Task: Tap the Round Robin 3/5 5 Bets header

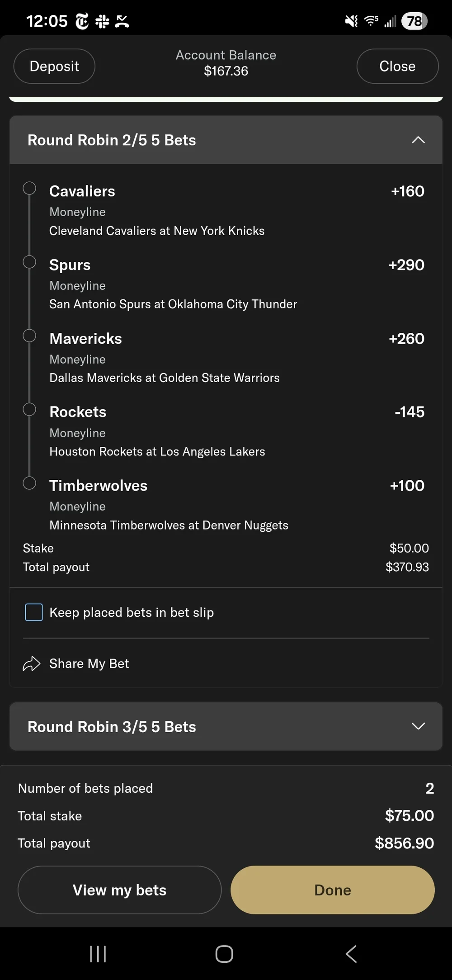Action: click(x=112, y=727)
